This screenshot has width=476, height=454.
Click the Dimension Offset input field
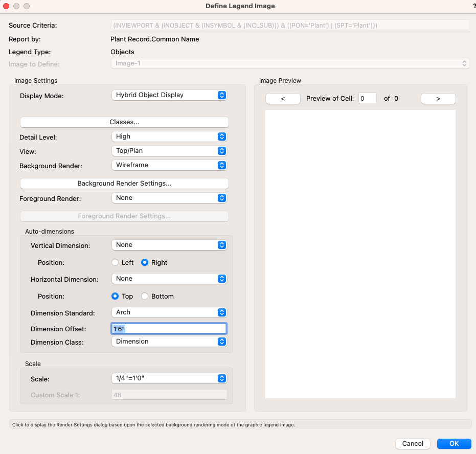pyautogui.click(x=169, y=329)
